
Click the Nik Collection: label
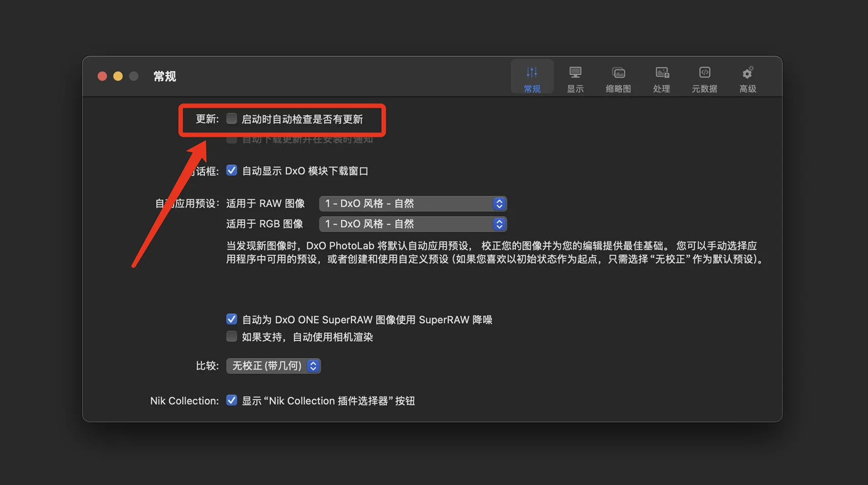[x=184, y=401]
